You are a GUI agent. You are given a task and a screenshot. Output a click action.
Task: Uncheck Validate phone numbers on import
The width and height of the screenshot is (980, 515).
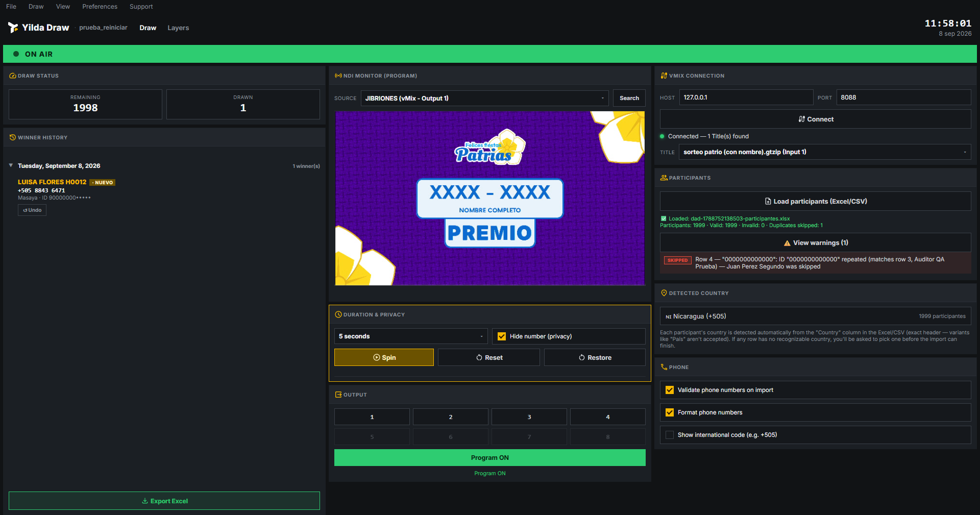pyautogui.click(x=670, y=390)
